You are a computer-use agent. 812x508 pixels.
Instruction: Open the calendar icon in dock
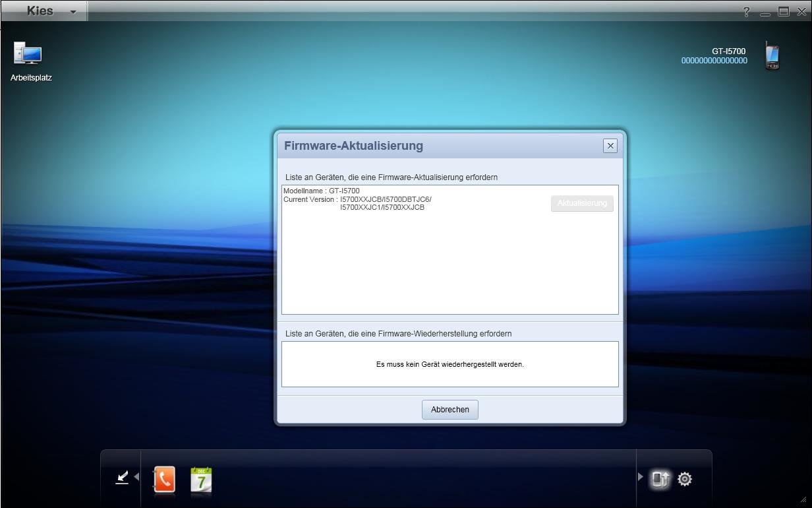pyautogui.click(x=201, y=480)
